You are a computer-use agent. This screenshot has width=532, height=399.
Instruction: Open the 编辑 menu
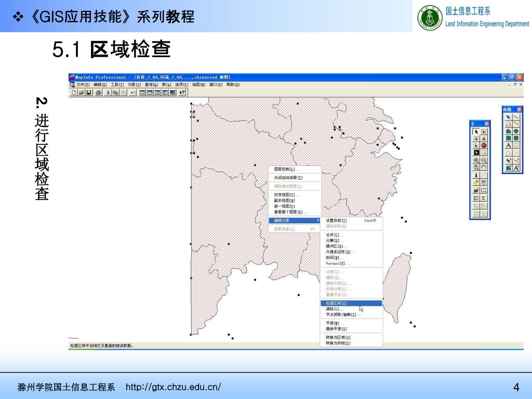(x=100, y=85)
